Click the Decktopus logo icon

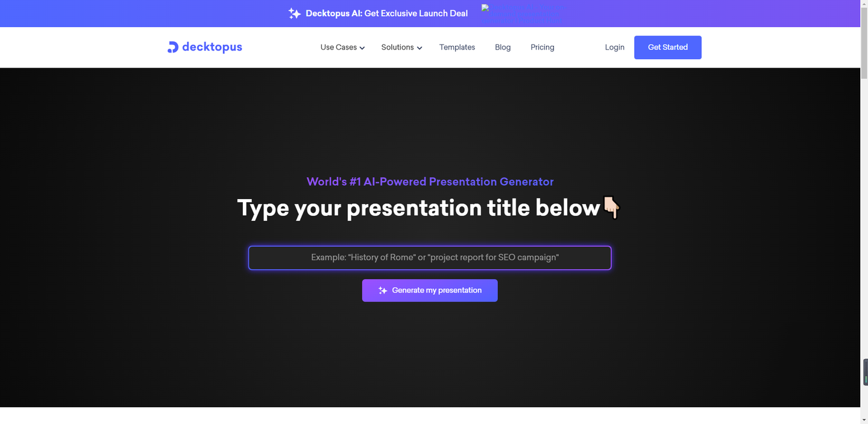coord(172,47)
